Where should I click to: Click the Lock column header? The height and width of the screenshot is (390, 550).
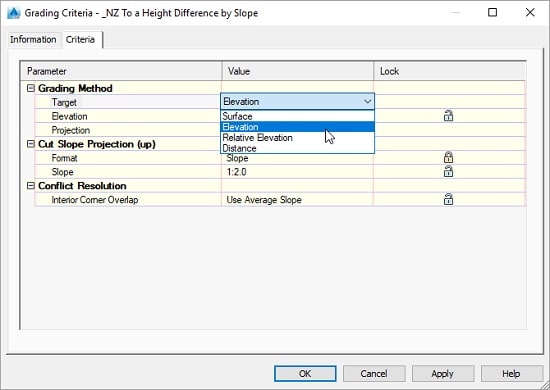(x=450, y=71)
